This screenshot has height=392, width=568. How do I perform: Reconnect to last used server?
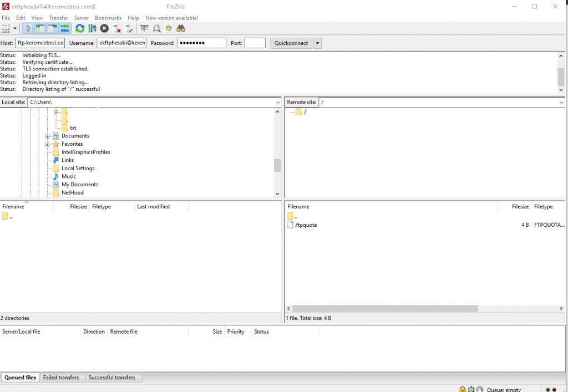129,29
